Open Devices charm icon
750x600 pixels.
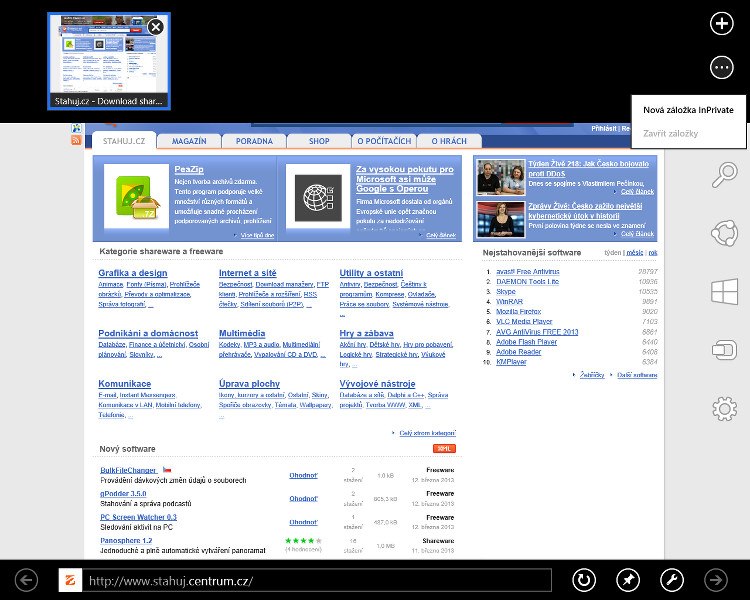click(724, 350)
